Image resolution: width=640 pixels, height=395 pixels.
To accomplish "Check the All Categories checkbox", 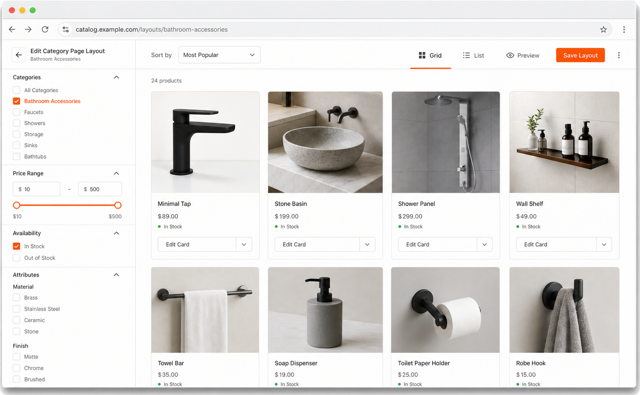I will click(16, 90).
